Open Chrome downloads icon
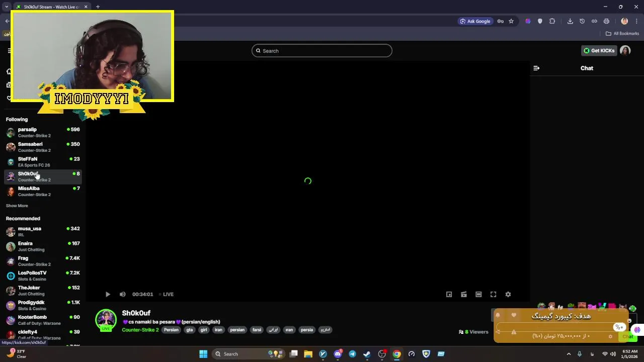The image size is (644, 362). point(570,21)
